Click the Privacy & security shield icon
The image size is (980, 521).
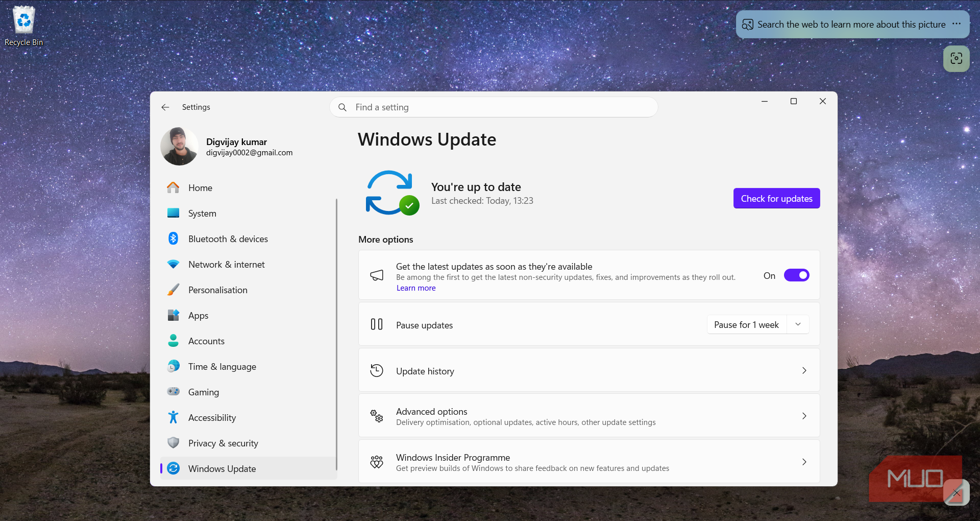pyautogui.click(x=174, y=443)
